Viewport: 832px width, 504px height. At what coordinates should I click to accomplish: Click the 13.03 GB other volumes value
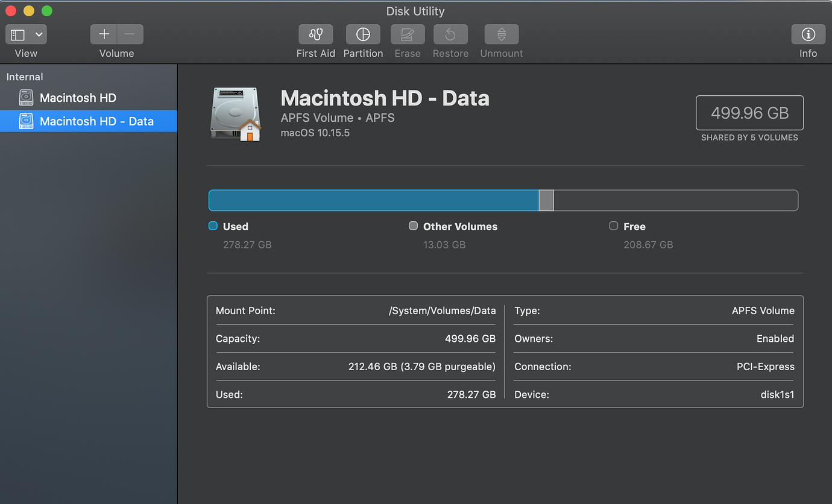444,245
